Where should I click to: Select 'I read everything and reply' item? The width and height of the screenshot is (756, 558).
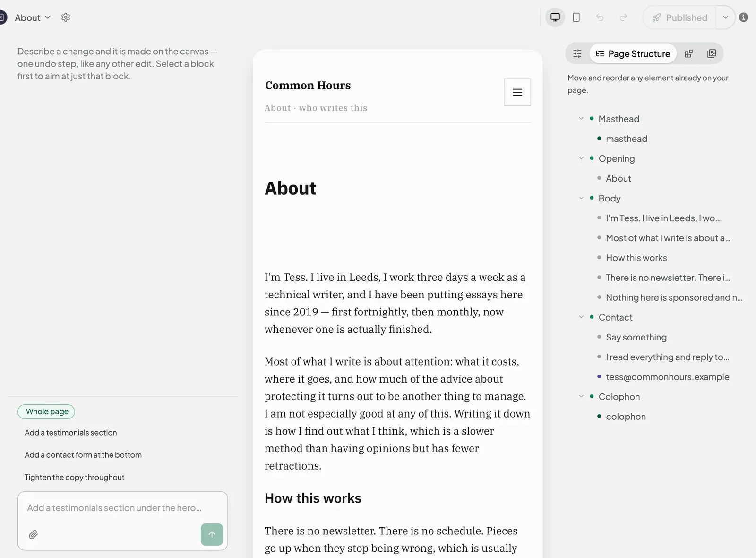coord(667,357)
